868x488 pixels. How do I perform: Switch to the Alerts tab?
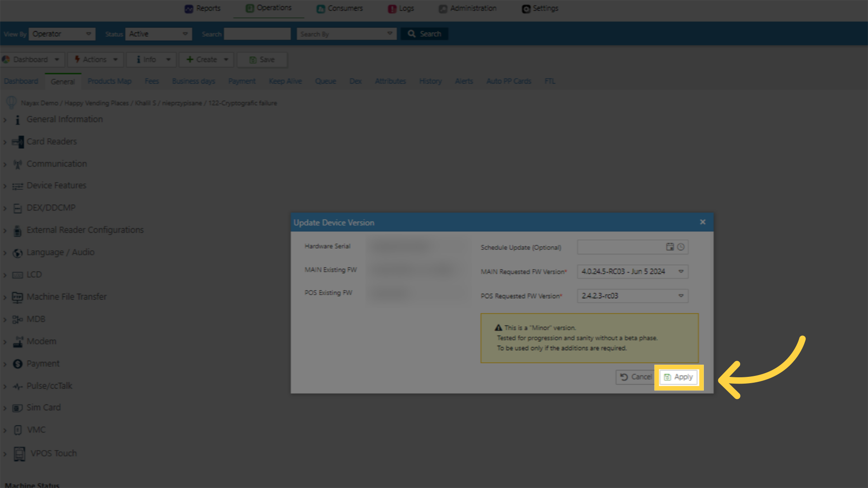tap(464, 81)
